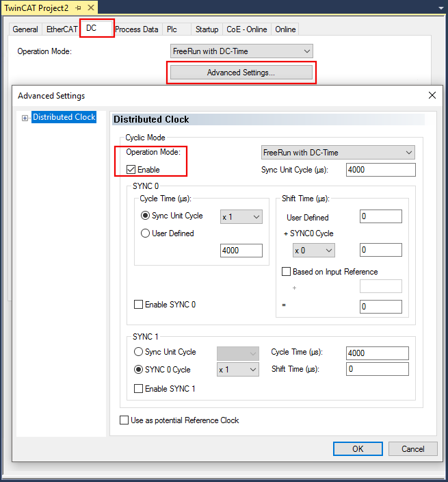The width and height of the screenshot is (448, 482).
Task: Open Cyclic Mode Operation Mode dropdown
Action: point(338,153)
